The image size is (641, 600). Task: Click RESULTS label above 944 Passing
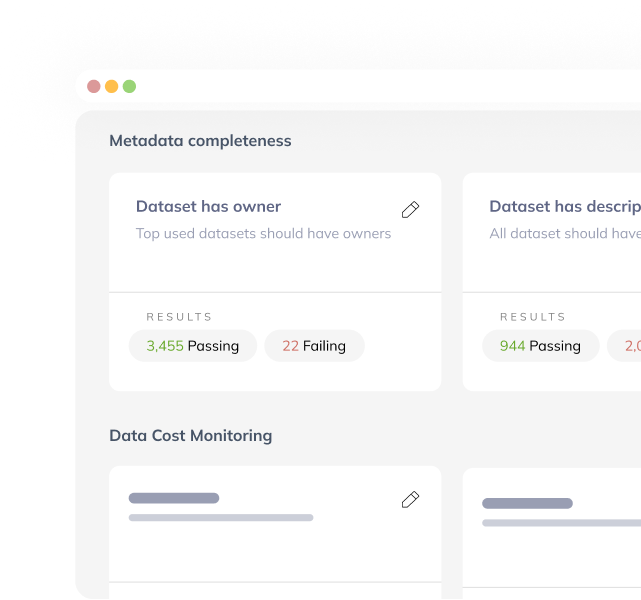pos(533,317)
